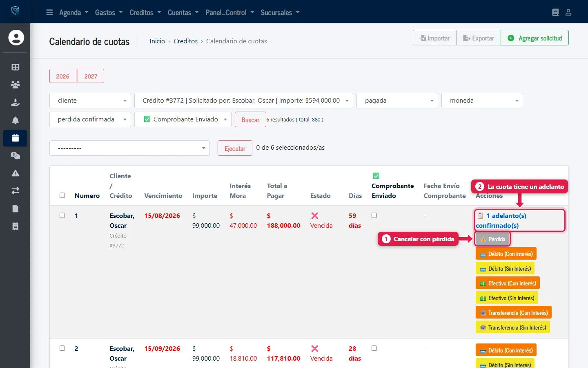Open the Agenda menu
This screenshot has height=368, width=588.
pyautogui.click(x=73, y=12)
